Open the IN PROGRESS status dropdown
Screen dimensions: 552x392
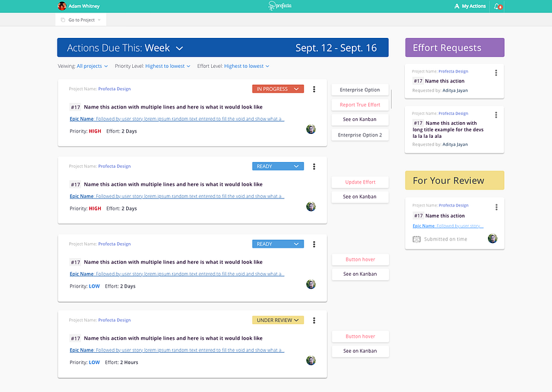click(x=278, y=89)
